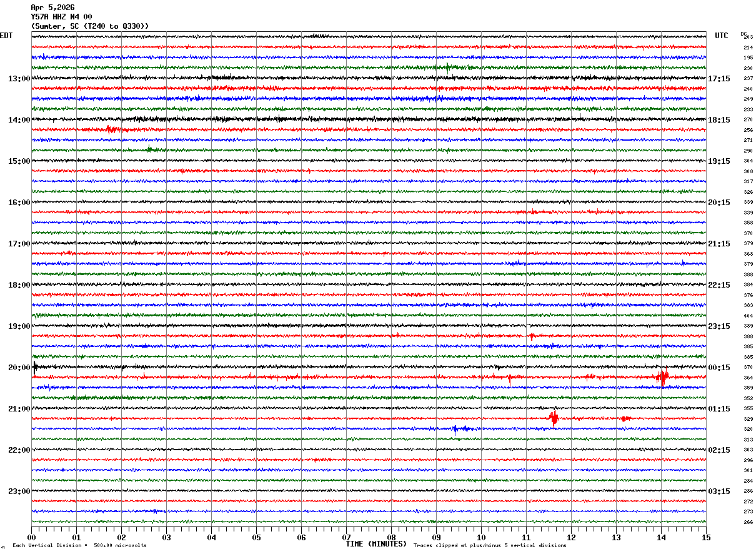Screen dimensions: 756x554
Task: Click the "23:00" EDT time label
Action: (x=19, y=491)
